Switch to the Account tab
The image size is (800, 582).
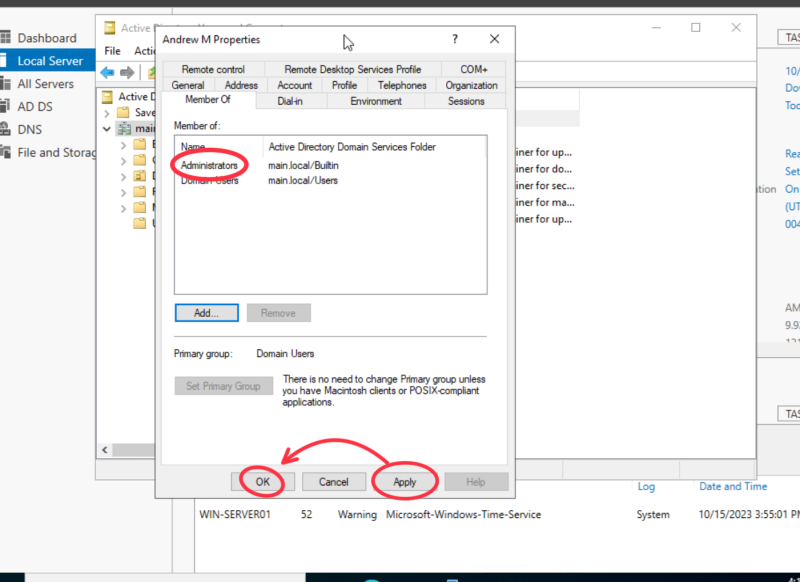click(x=294, y=85)
